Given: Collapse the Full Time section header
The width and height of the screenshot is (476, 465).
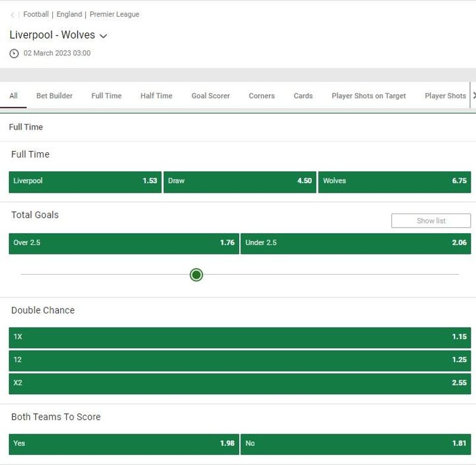Looking at the screenshot, I should click(238, 127).
